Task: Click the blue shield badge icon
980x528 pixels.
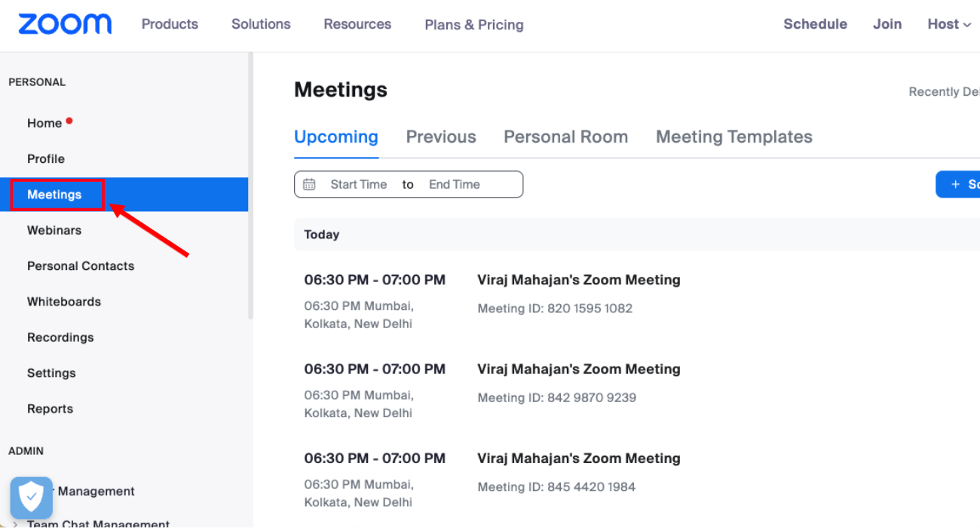Action: [32, 498]
